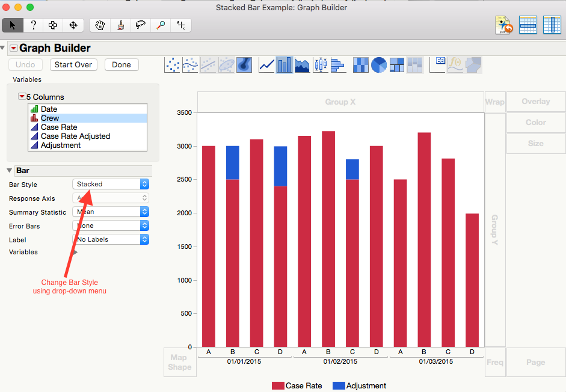The width and height of the screenshot is (566, 392).
Task: Choose the Box plot element icon
Action: coord(321,65)
